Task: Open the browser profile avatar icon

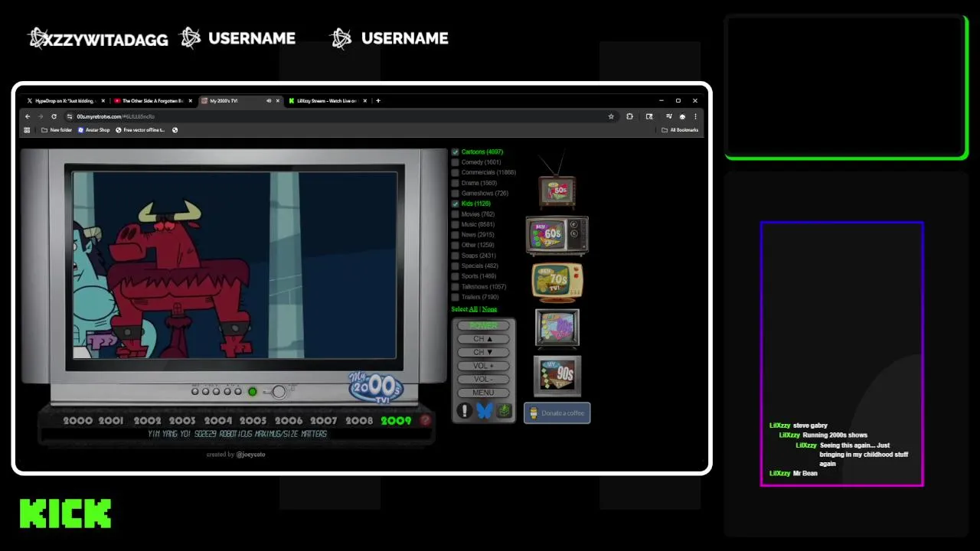Action: 682,116
